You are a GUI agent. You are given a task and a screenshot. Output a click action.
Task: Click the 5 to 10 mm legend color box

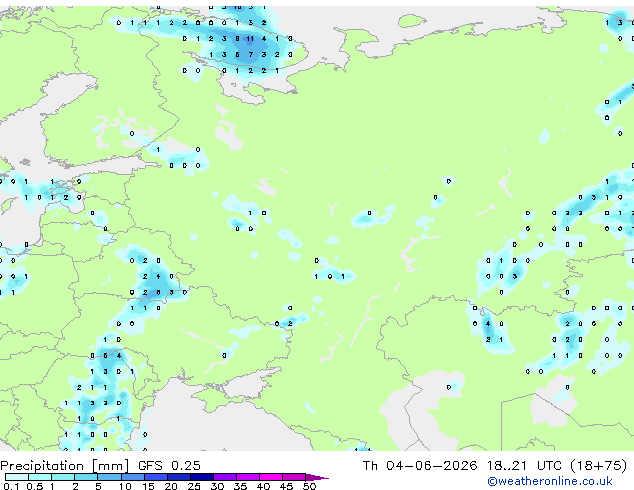pos(109,477)
